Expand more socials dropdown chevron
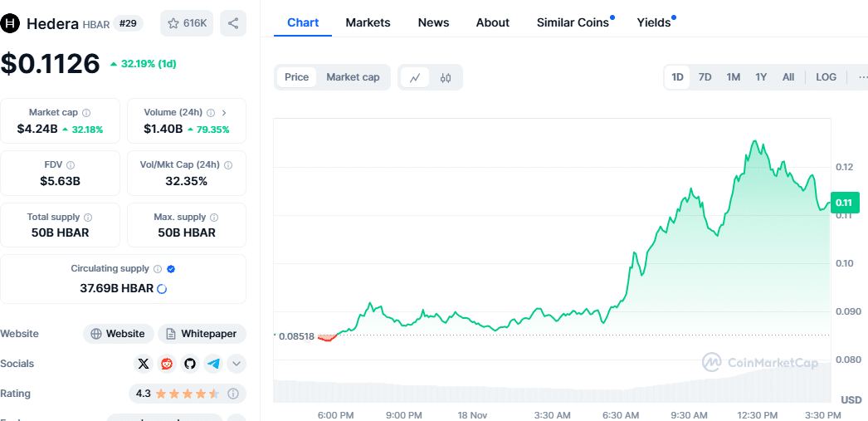 click(x=237, y=364)
